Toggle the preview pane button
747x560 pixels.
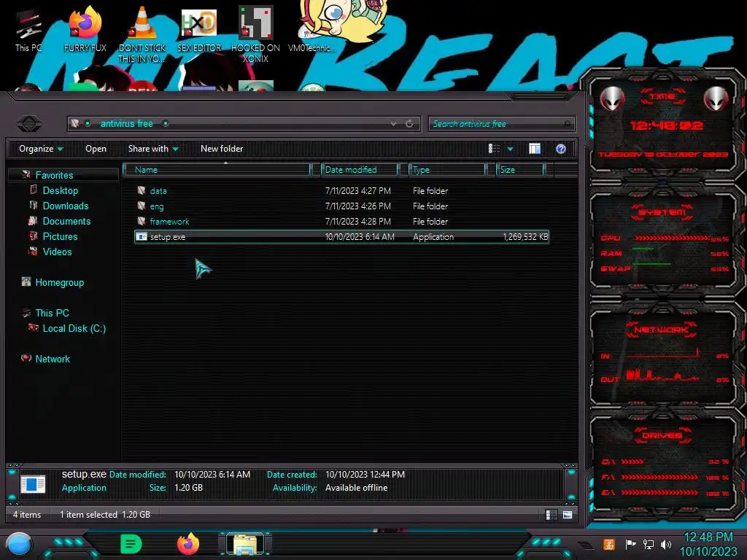point(535,149)
